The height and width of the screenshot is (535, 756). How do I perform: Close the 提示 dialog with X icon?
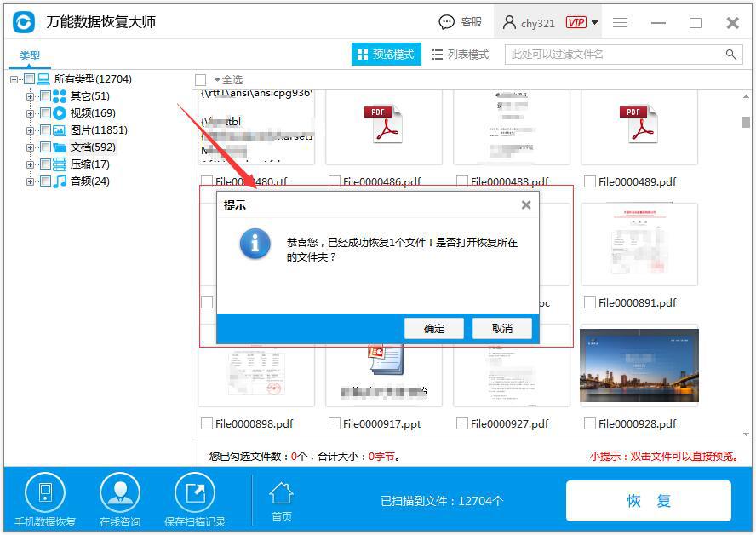(x=525, y=204)
